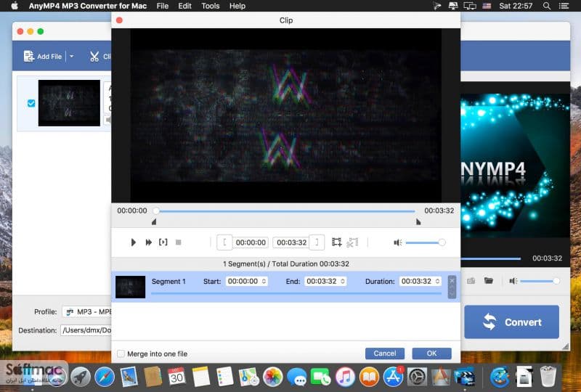This screenshot has height=392, width=581.
Task: Open App Store from the dock
Action: coord(393,377)
